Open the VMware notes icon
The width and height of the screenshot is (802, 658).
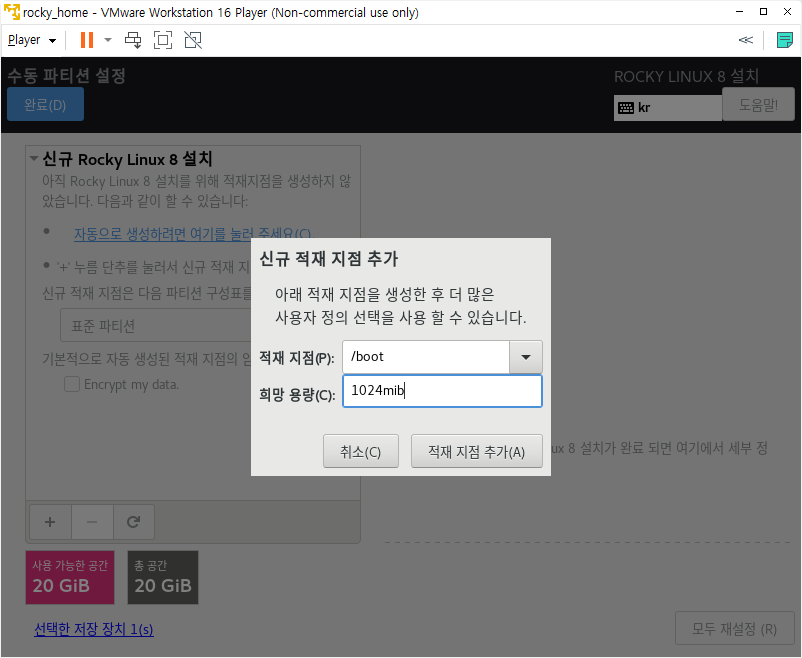(x=785, y=40)
